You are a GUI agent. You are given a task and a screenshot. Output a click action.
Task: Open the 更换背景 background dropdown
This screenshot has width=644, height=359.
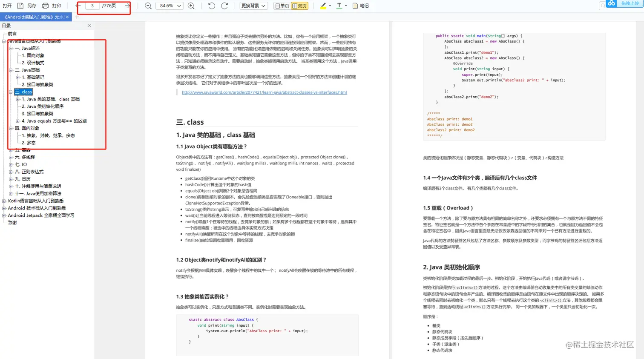(253, 6)
